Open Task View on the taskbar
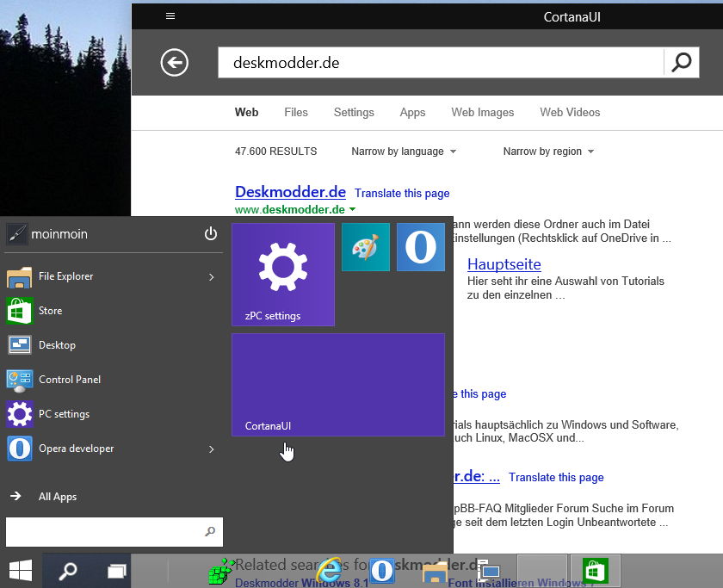Image resolution: width=723 pixels, height=588 pixels. coord(117,572)
